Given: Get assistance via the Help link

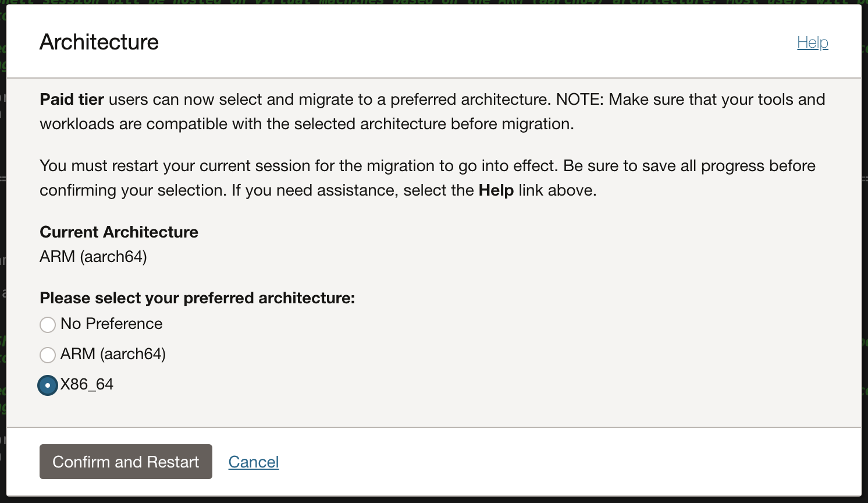Looking at the screenshot, I should tap(812, 42).
